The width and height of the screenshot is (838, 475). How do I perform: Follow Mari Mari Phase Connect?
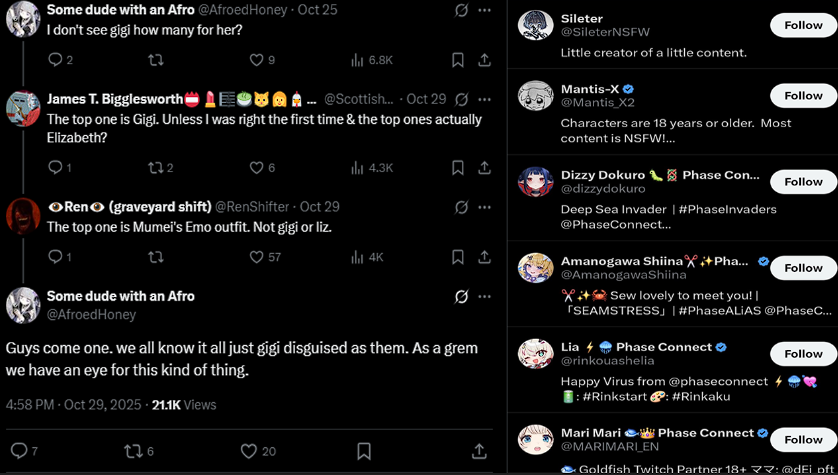803,439
